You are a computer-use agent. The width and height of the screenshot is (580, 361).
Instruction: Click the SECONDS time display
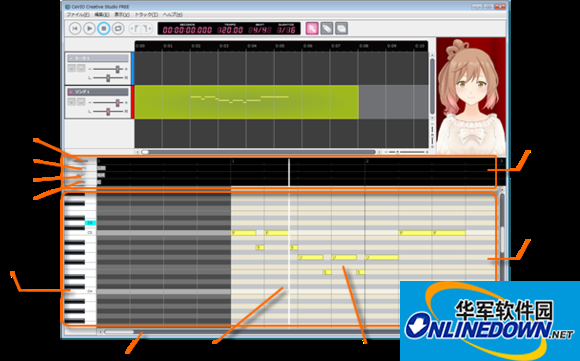point(187,30)
